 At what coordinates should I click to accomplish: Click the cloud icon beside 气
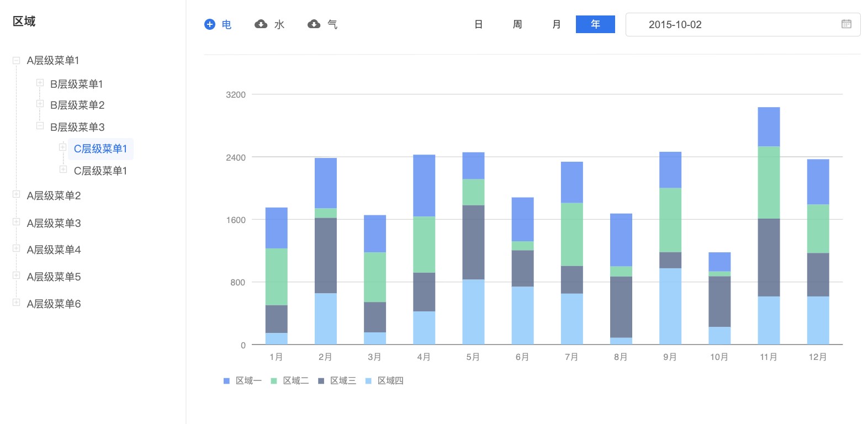click(314, 24)
